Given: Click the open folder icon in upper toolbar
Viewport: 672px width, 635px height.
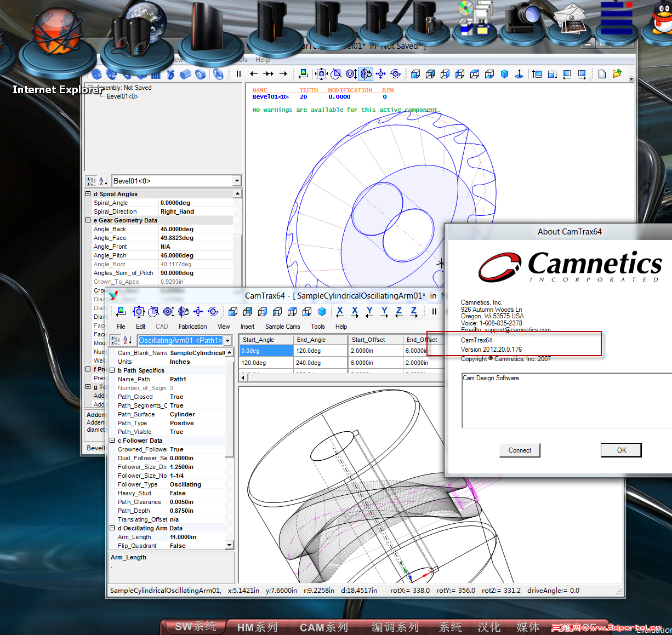Looking at the screenshot, I should tap(617, 74).
